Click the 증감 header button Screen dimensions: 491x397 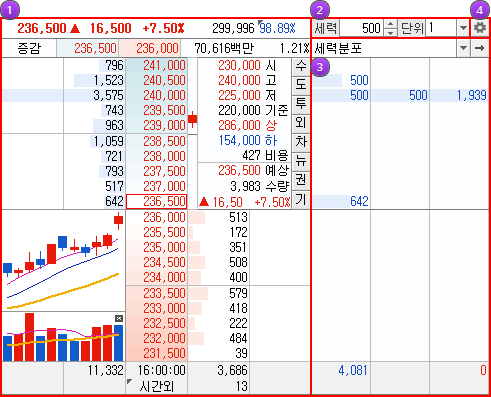pos(29,49)
